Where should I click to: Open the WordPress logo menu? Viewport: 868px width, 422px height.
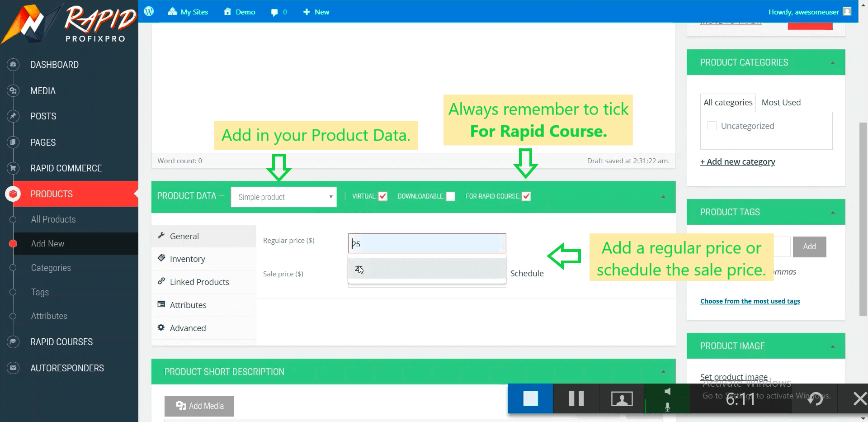coord(149,11)
